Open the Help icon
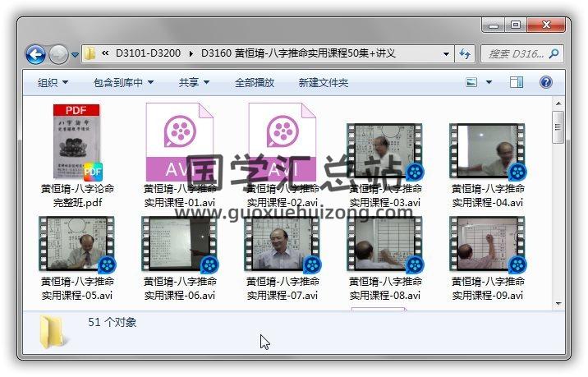The height and width of the screenshot is (377, 588). pos(545,82)
